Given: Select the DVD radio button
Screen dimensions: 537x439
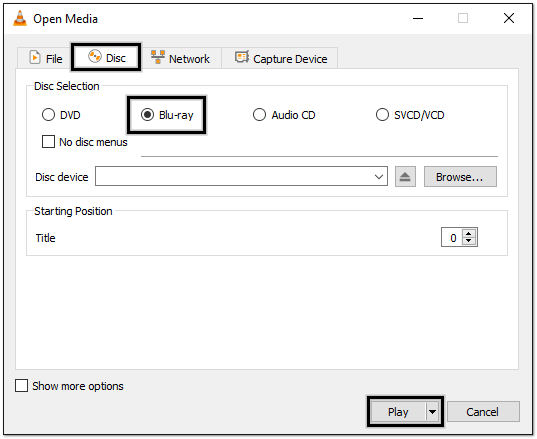Looking at the screenshot, I should 48,115.
